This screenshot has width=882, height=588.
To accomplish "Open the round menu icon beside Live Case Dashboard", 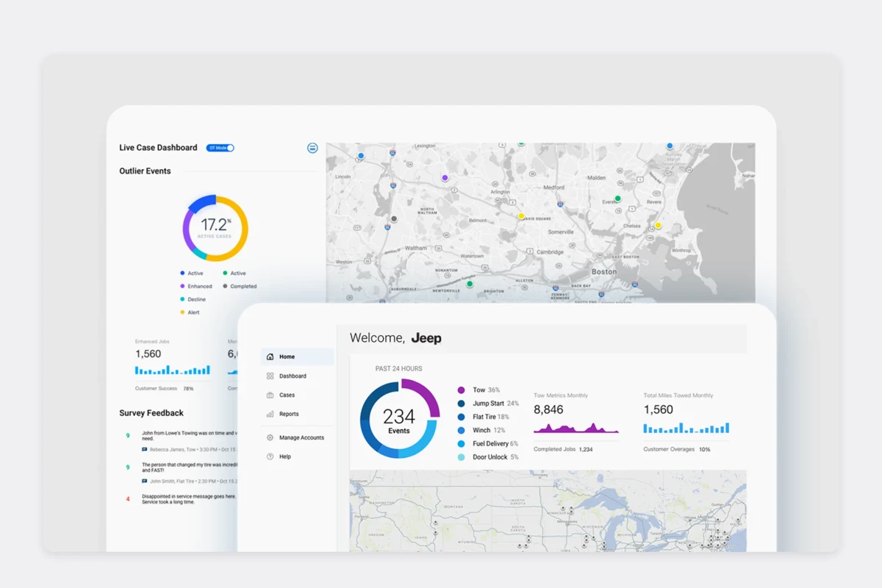I will click(x=312, y=148).
